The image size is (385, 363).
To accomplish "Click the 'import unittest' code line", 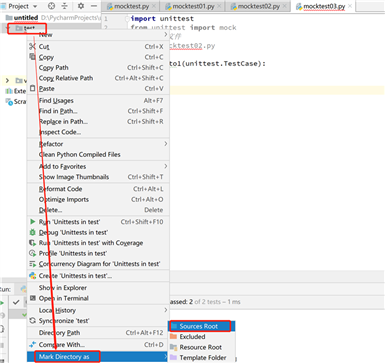I will click(x=162, y=19).
